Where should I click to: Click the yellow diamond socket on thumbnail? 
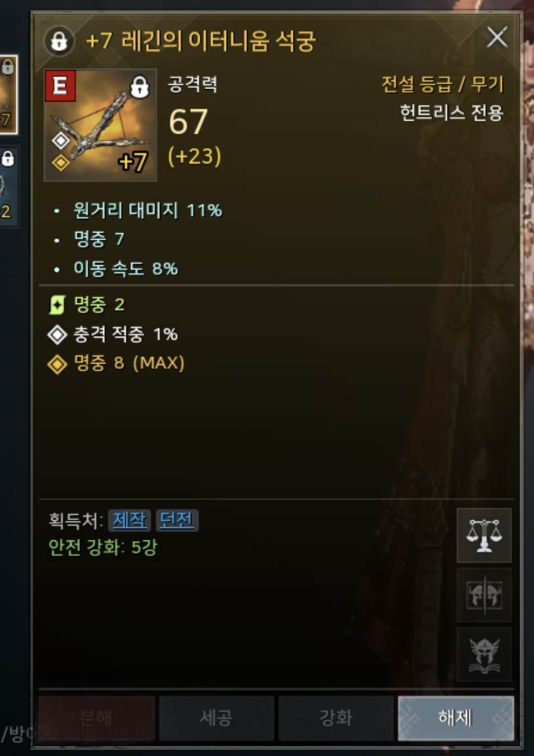61,162
